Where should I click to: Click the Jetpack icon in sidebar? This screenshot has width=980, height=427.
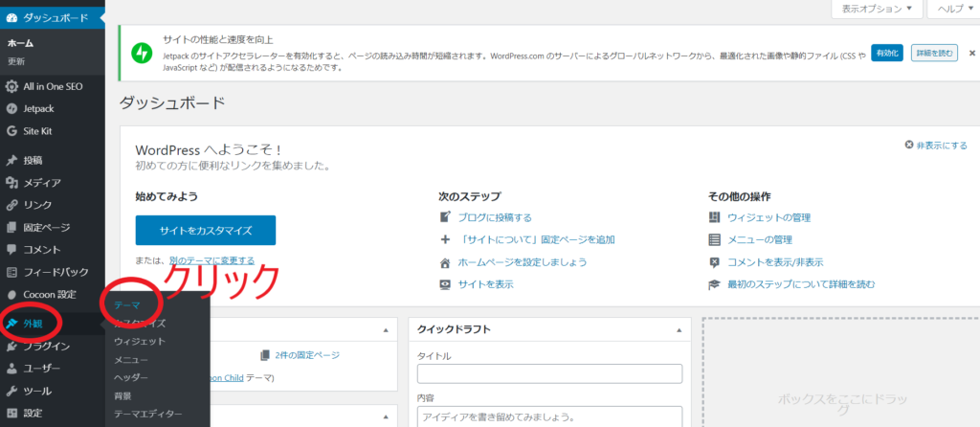11,109
